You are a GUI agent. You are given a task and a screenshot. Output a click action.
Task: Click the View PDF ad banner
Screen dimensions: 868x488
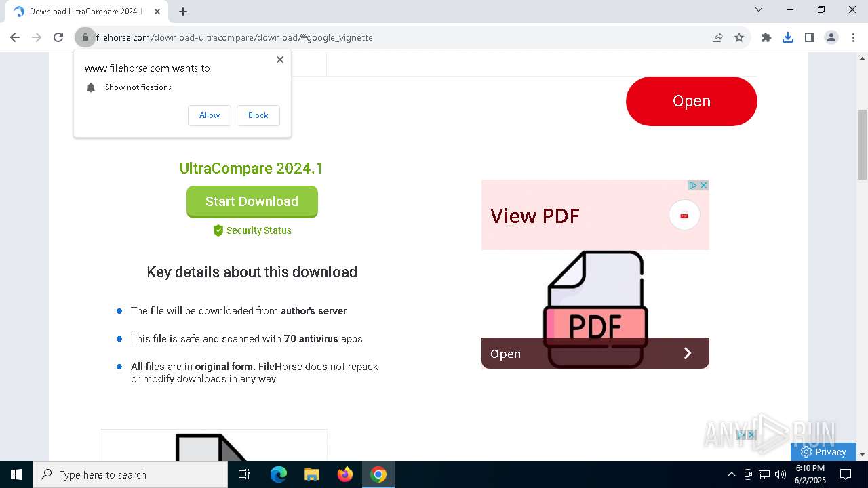(x=595, y=215)
